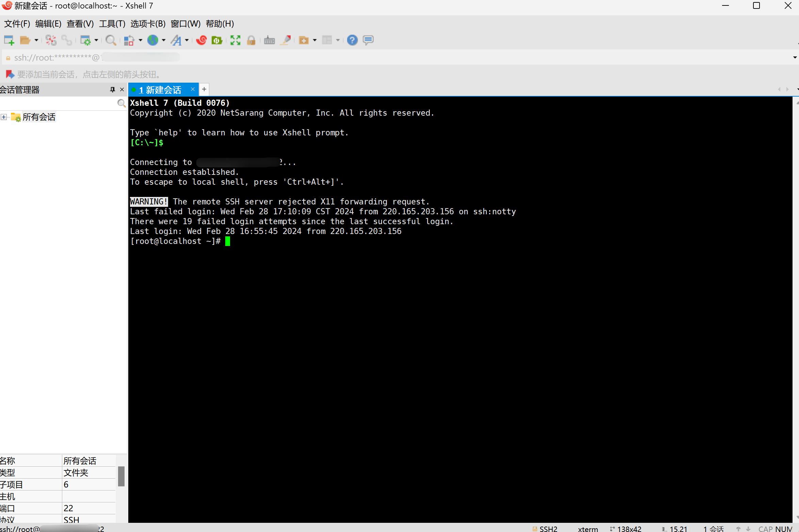799x532 pixels.
Task: Open the 选项卡(B) menu
Action: point(148,24)
